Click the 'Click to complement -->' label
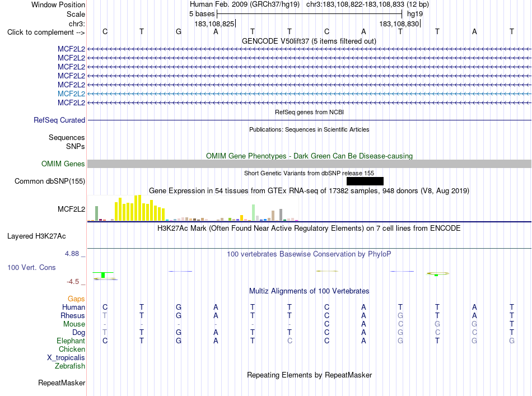532x396 pixels. [46, 32]
